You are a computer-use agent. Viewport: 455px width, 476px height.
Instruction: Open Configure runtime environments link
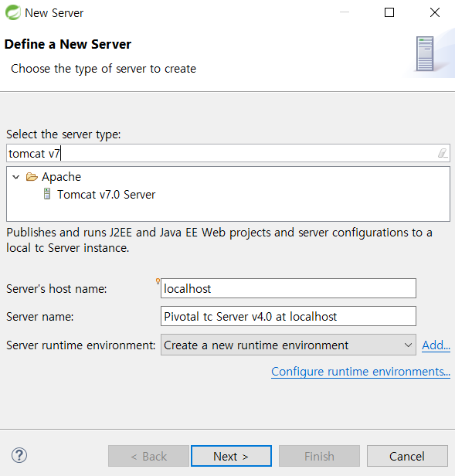[x=361, y=372]
